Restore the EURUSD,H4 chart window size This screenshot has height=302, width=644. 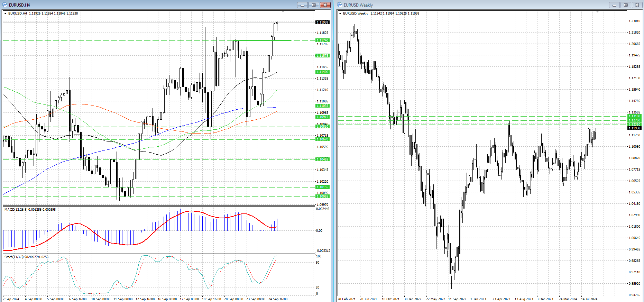[314, 5]
